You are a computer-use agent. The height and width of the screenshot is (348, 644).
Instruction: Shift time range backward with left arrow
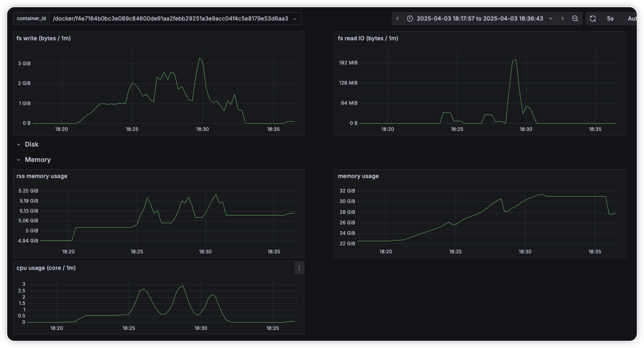point(398,19)
